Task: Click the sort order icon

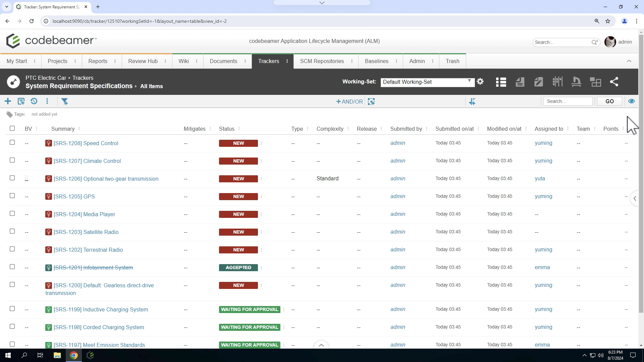Action: (x=472, y=101)
